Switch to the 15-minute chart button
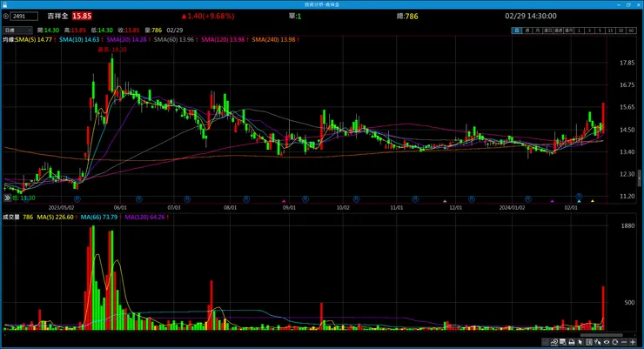Image resolution: width=644 pixels, height=349 pixels. (x=610, y=30)
